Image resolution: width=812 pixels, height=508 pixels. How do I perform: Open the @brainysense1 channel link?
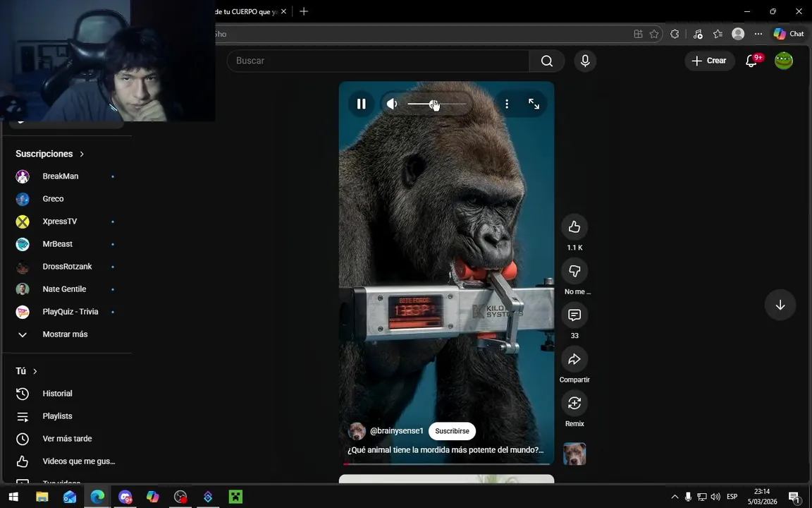click(x=397, y=431)
